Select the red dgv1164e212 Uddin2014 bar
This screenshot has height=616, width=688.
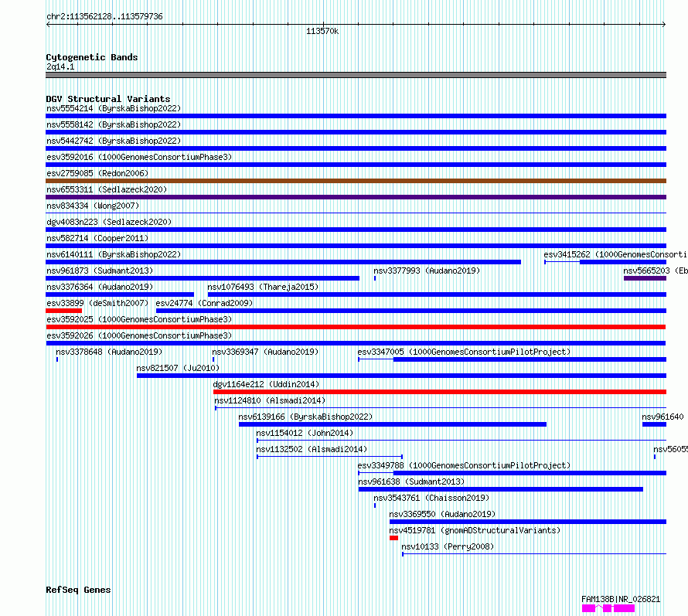(440, 392)
